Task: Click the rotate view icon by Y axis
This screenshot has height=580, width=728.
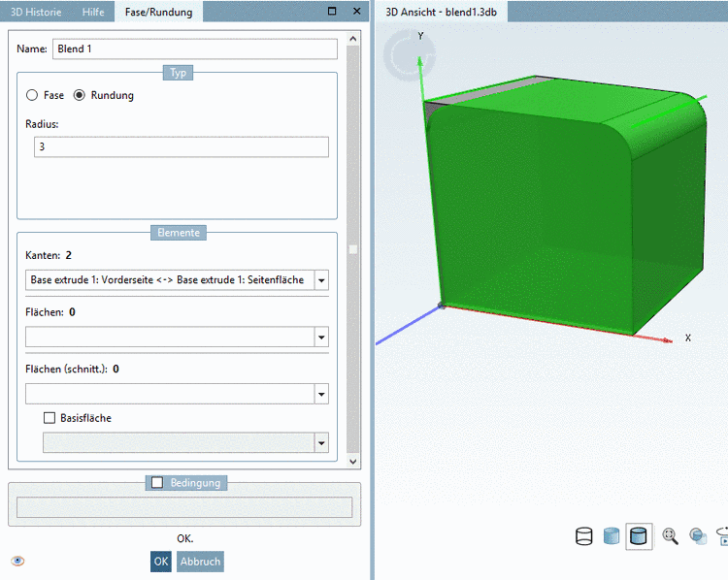Action: point(409,54)
